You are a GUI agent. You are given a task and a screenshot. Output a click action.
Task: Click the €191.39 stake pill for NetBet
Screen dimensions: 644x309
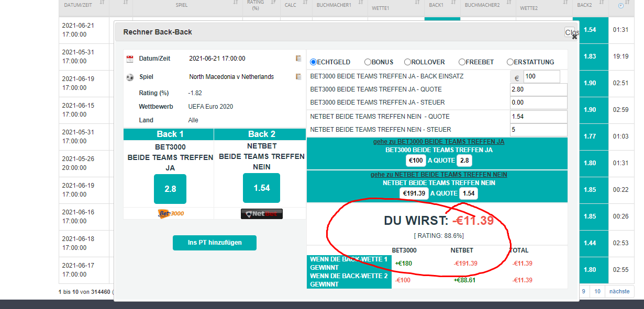(x=414, y=193)
